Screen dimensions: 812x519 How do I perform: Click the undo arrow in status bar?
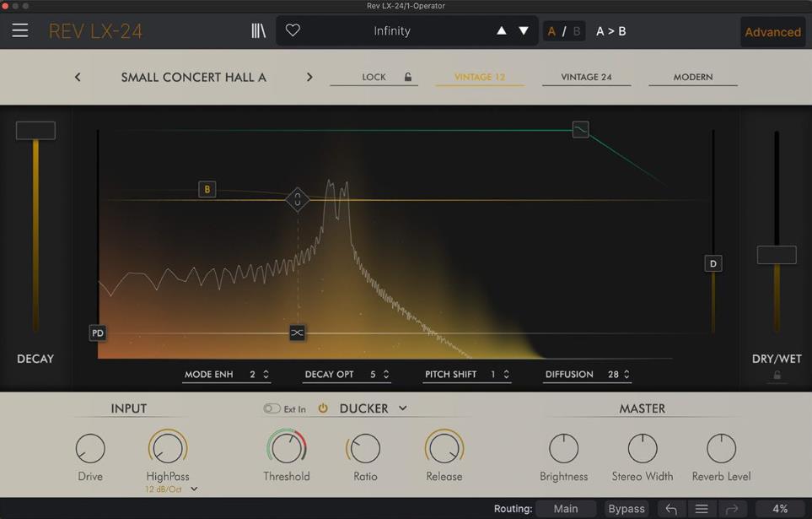coord(671,509)
